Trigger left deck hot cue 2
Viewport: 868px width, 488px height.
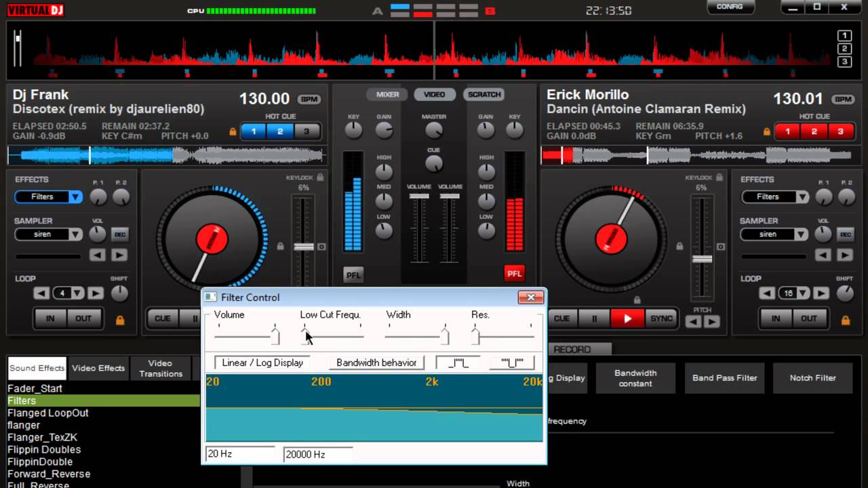point(280,131)
